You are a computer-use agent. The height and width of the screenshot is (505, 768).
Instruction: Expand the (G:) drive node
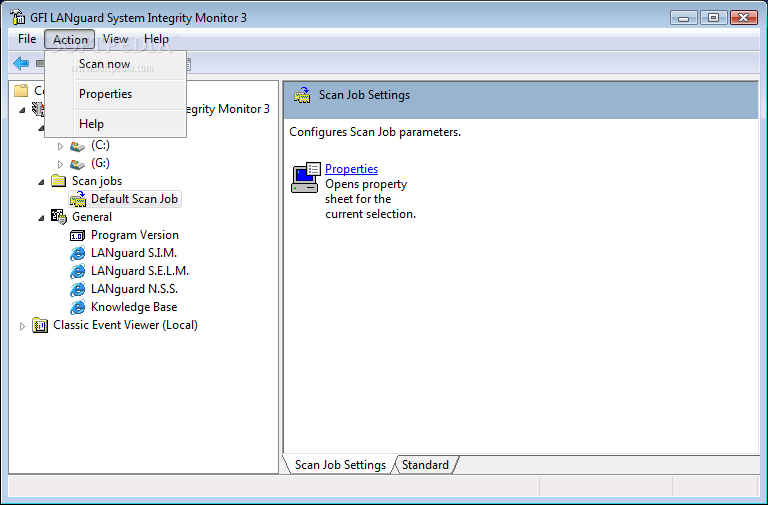pyautogui.click(x=60, y=164)
